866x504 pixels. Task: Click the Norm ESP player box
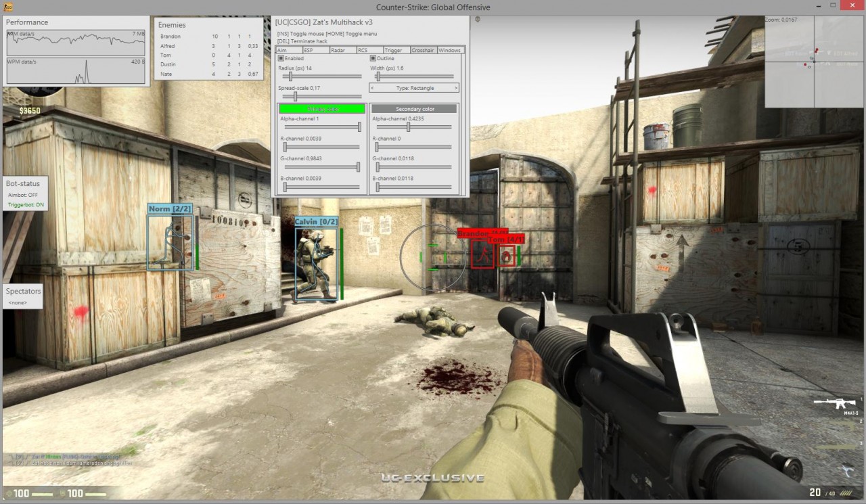(170, 242)
